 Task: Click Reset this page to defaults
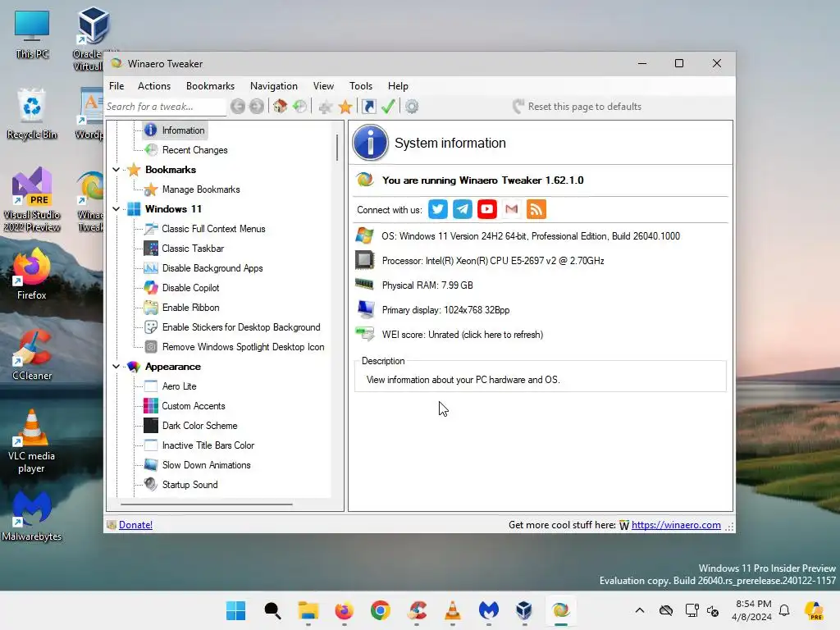point(577,107)
